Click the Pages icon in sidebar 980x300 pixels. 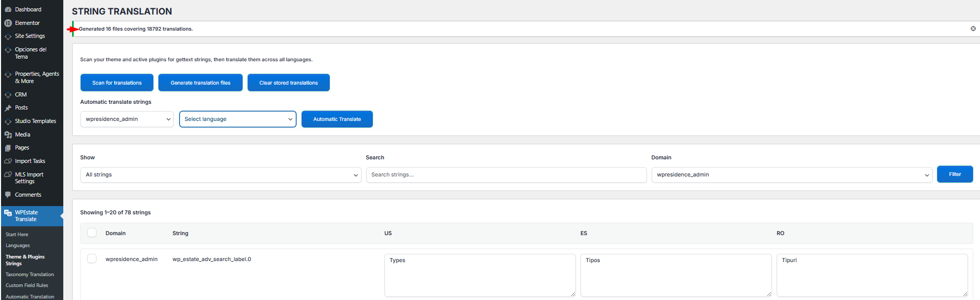tap(8, 148)
